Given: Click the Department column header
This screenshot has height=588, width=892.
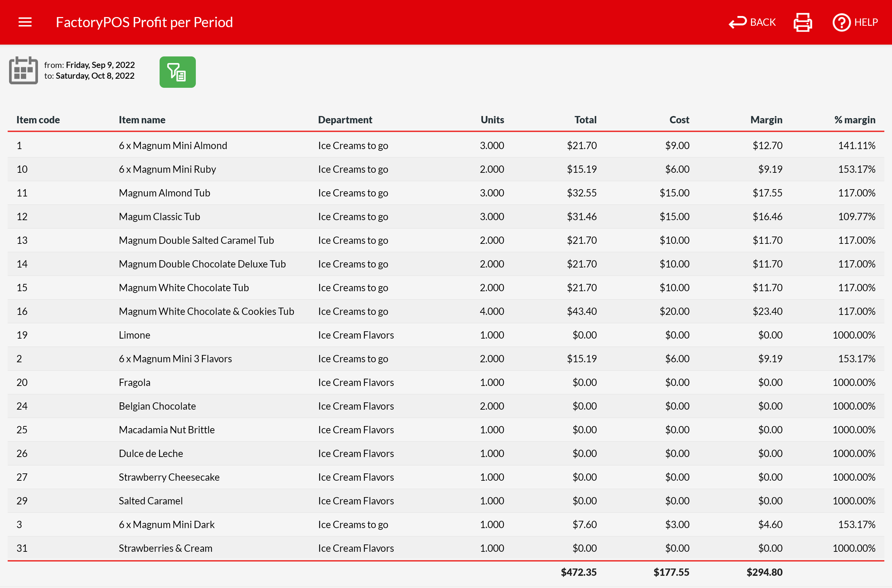Looking at the screenshot, I should click(345, 119).
